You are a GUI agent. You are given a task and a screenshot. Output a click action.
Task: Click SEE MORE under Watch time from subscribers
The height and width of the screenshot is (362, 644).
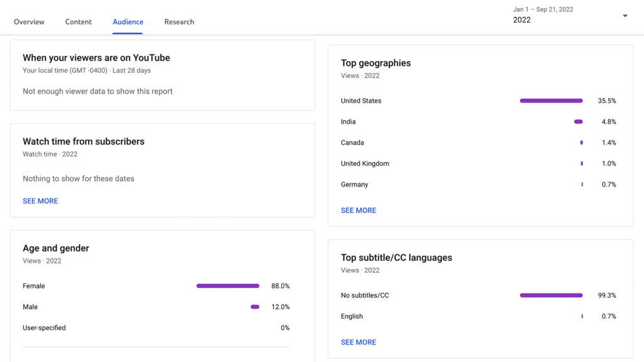click(x=39, y=200)
